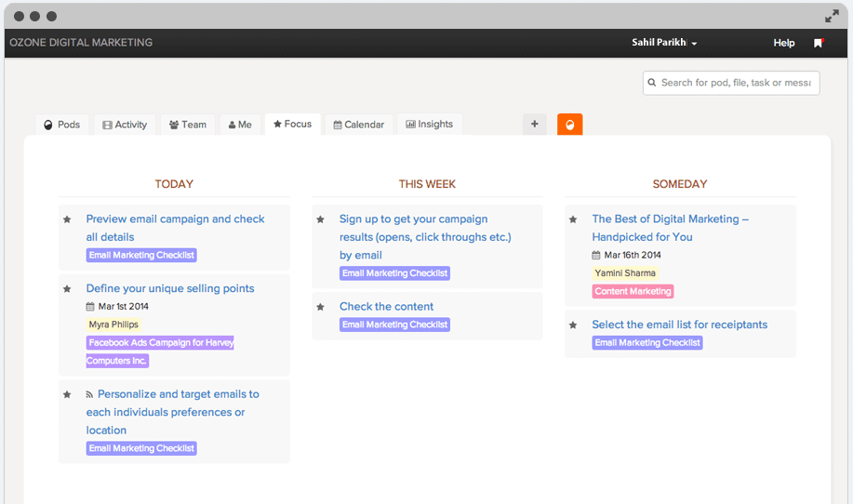Image resolution: width=853 pixels, height=504 pixels.
Task: Click the RSS icon beside Personalize and target emails
Action: [x=89, y=395]
